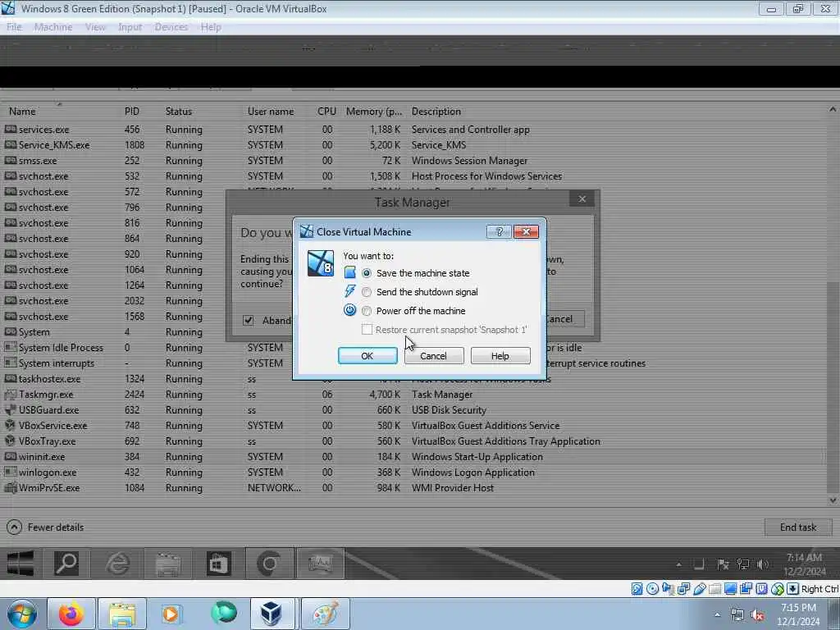This screenshot has height=630, width=840.
Task: Tick the Restore current snapshot checkbox
Action: [367, 330]
